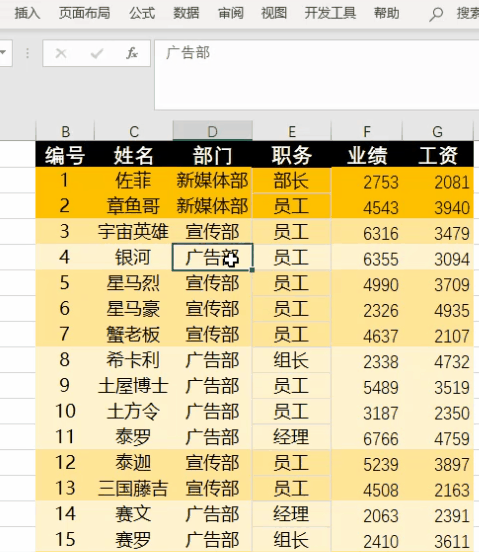
Task: Click 组长 cell in 希卡利's row
Action: point(292,360)
